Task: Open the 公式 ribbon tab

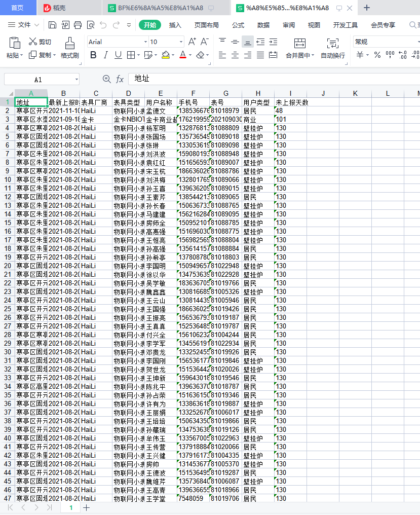Action: point(238,25)
